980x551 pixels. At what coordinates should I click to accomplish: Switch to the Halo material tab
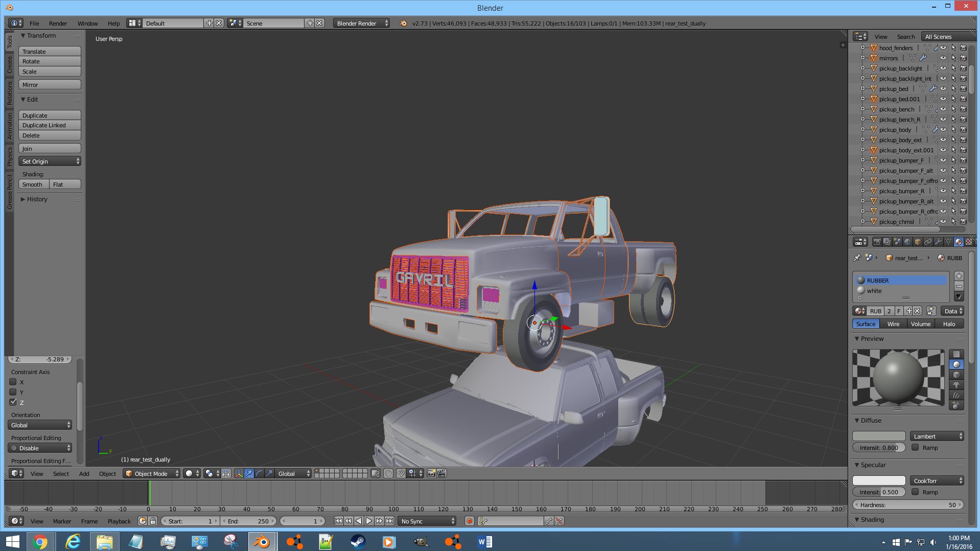click(x=949, y=324)
